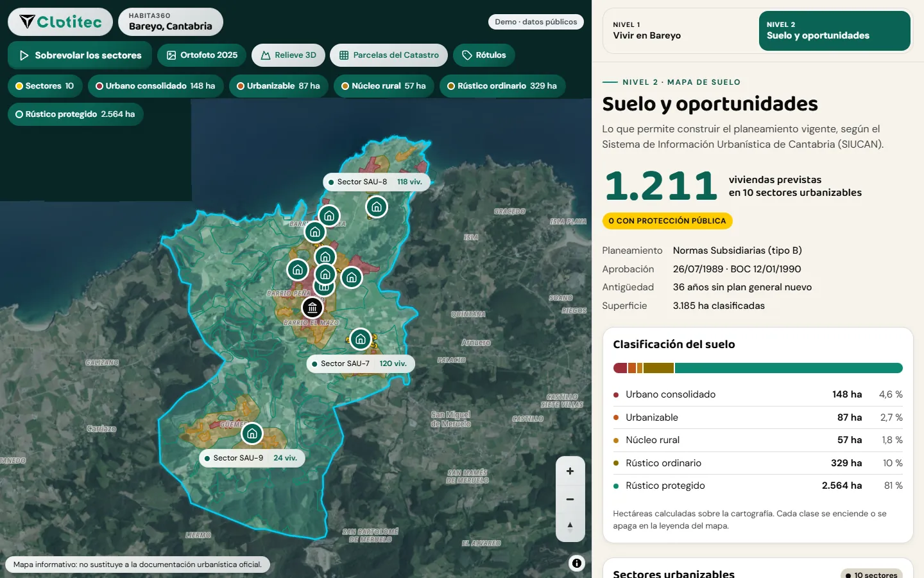Click green Rústico protegido bar segment
The width and height of the screenshot is (924, 578).
789,368
